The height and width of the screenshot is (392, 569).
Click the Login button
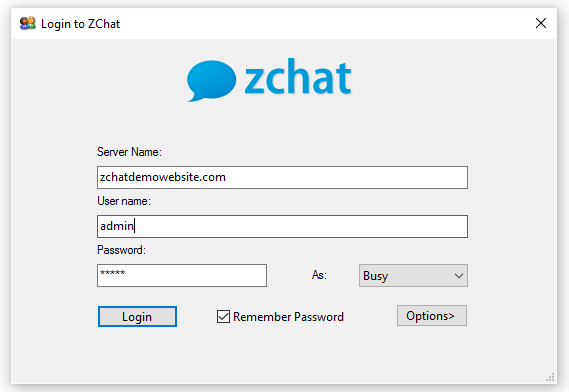pos(137,317)
